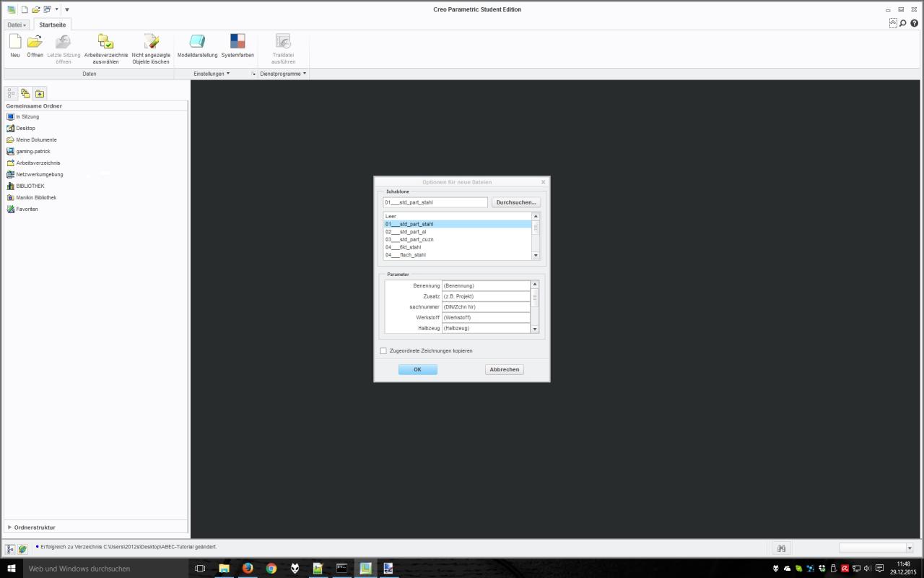
Task: Click the Benennung parameter input field
Action: pyautogui.click(x=486, y=285)
